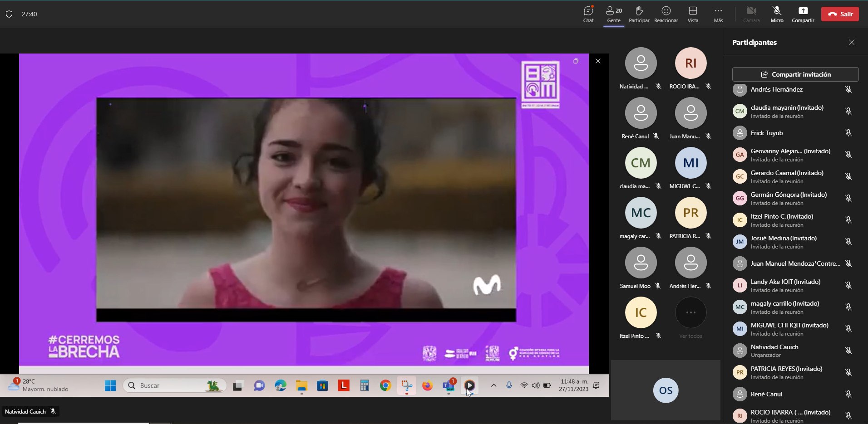This screenshot has width=868, height=424.
Task: Click muted mic icon for René Canul row
Action: click(848, 394)
